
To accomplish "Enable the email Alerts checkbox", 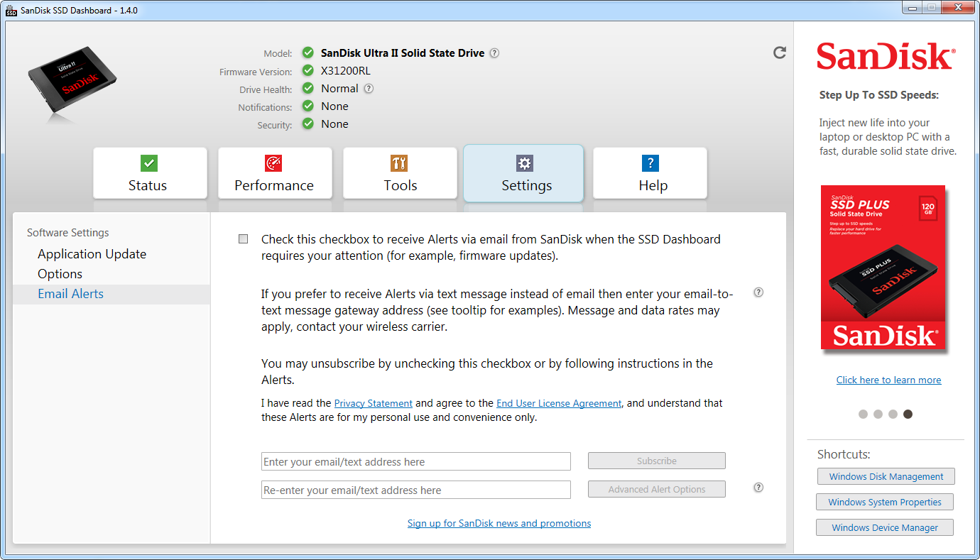I will 244,239.
